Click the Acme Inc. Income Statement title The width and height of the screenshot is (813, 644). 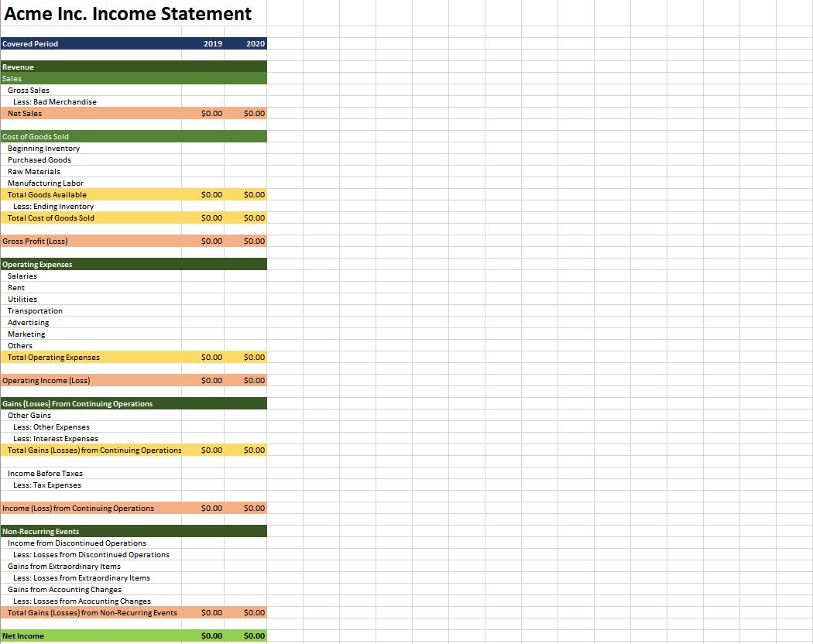[128, 14]
